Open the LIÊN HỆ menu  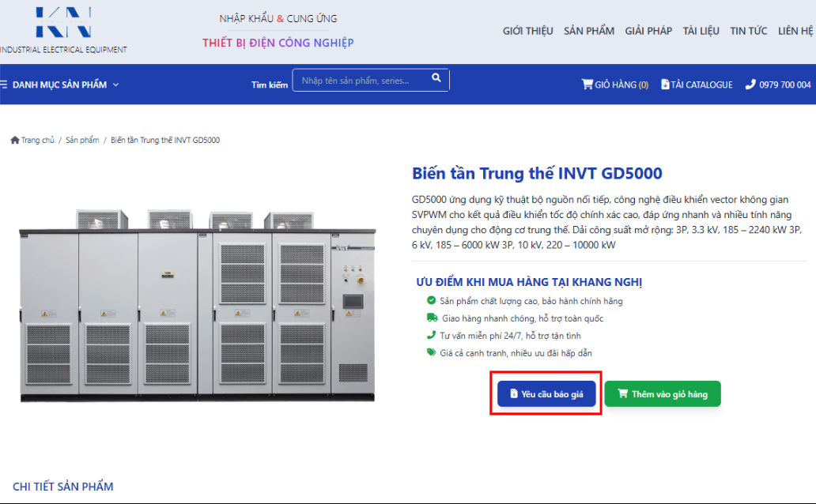795,31
